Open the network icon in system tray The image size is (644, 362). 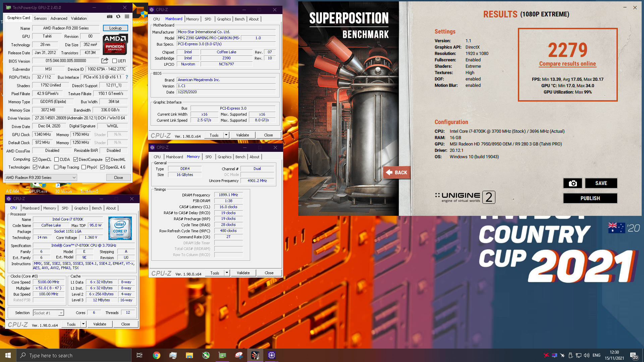579,355
